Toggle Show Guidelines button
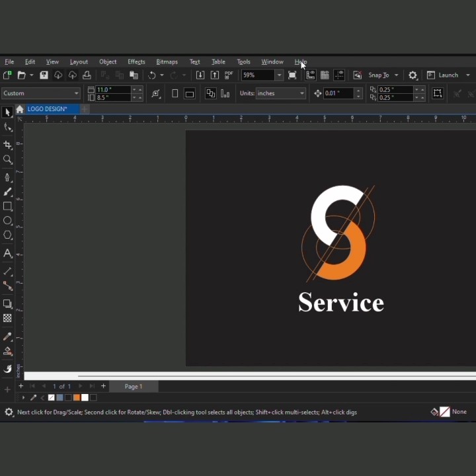This screenshot has height=476, width=476. point(338,75)
